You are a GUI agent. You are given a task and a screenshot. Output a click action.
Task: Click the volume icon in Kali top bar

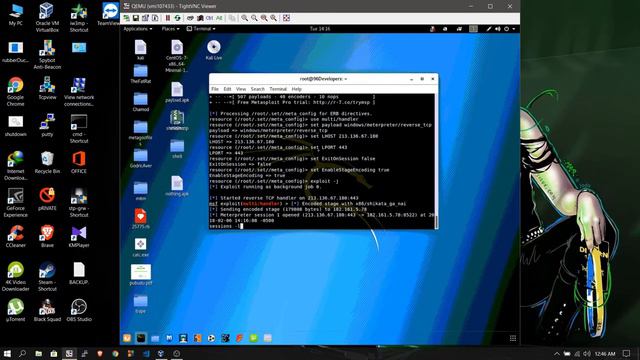tap(498, 29)
